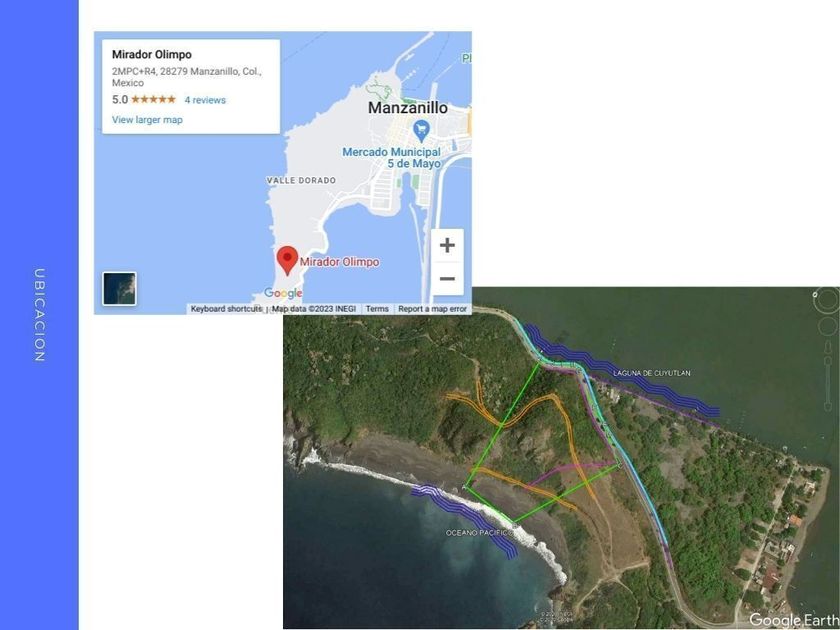Screen dimensions: 840x630
Task: Open the View larger map link
Action: point(147,120)
